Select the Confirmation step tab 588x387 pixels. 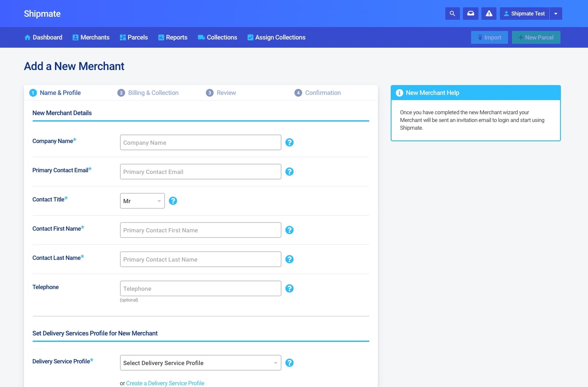tap(318, 93)
